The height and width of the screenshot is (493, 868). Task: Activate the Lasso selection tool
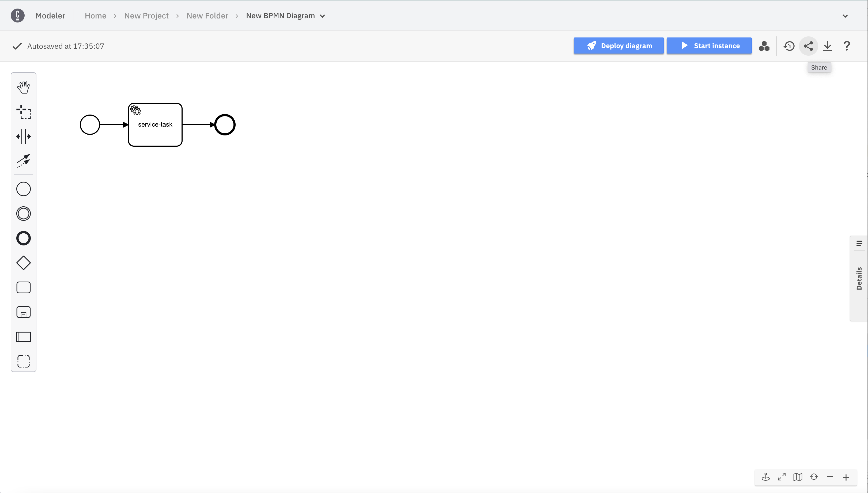point(23,112)
